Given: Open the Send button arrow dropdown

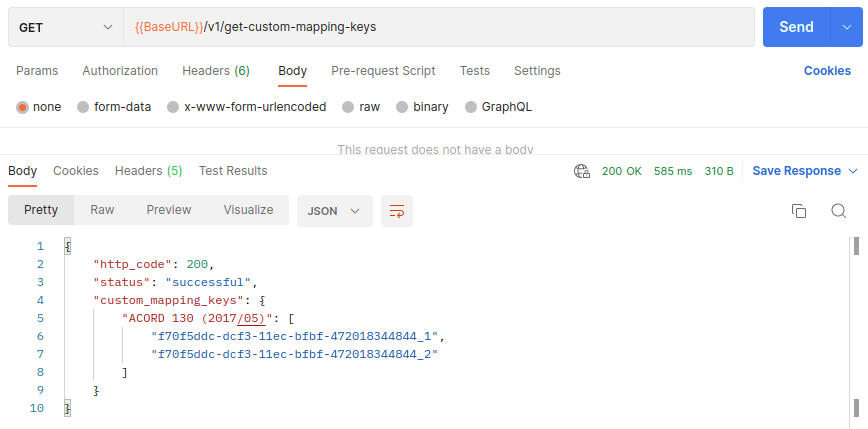Looking at the screenshot, I should (x=845, y=27).
